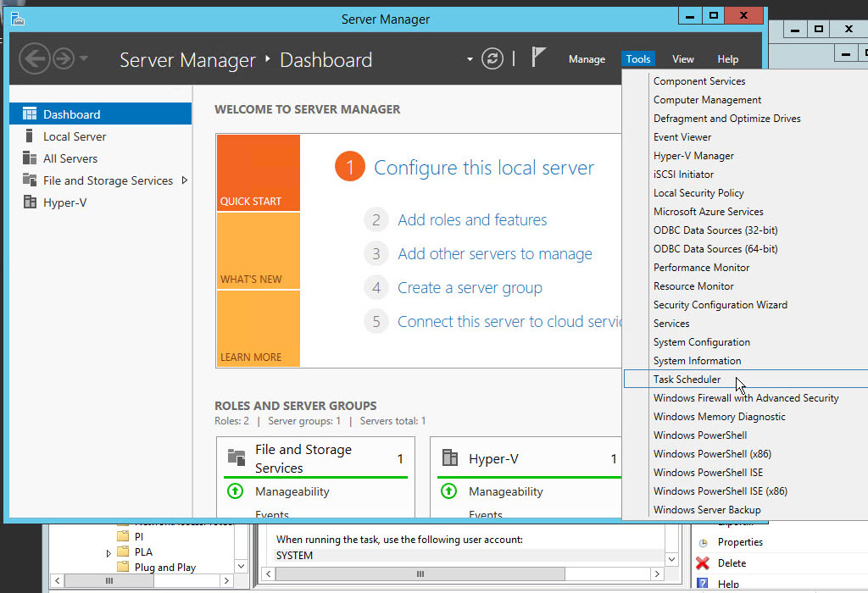Open Component Services from Tools menu
Image resolution: width=868 pixels, height=593 pixels.
tap(698, 81)
